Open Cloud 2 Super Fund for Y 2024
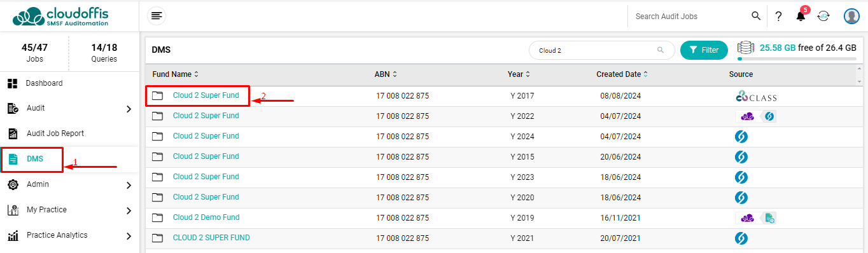The image size is (868, 253). click(x=206, y=136)
